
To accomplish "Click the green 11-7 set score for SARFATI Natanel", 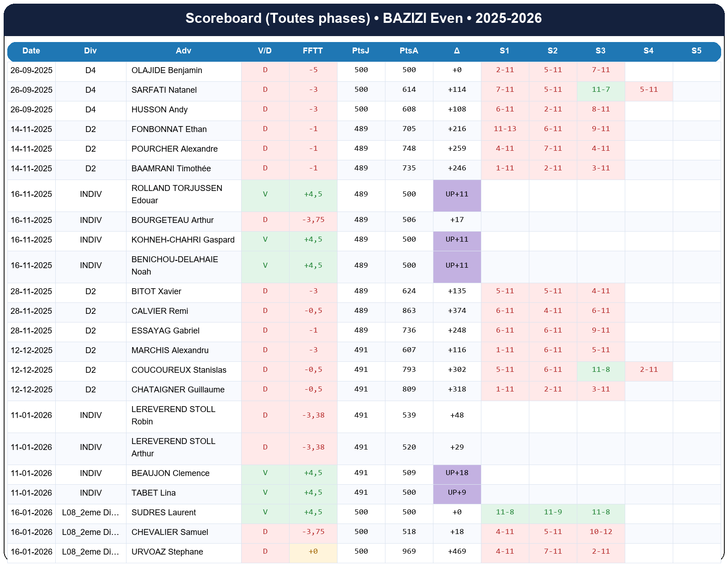I will point(601,90).
